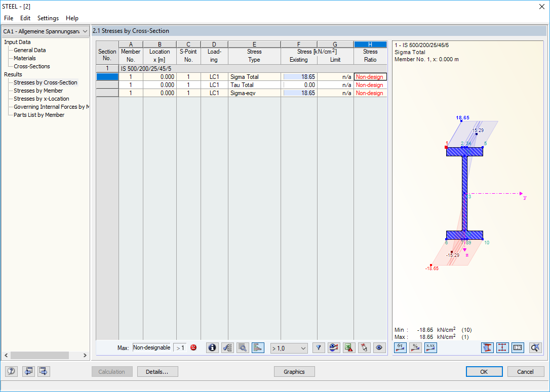Viewport: 550px width, 392px height.
Task: Open the Settings menu
Action: point(48,18)
